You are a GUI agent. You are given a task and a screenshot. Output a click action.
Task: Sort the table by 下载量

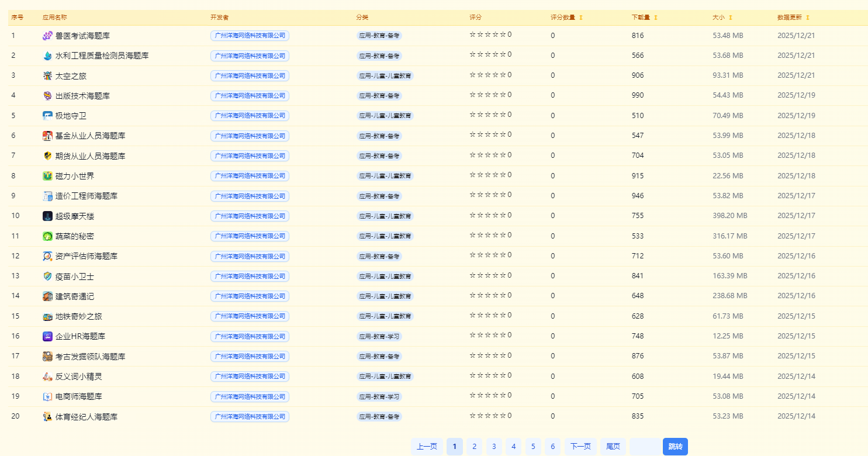[642, 18]
